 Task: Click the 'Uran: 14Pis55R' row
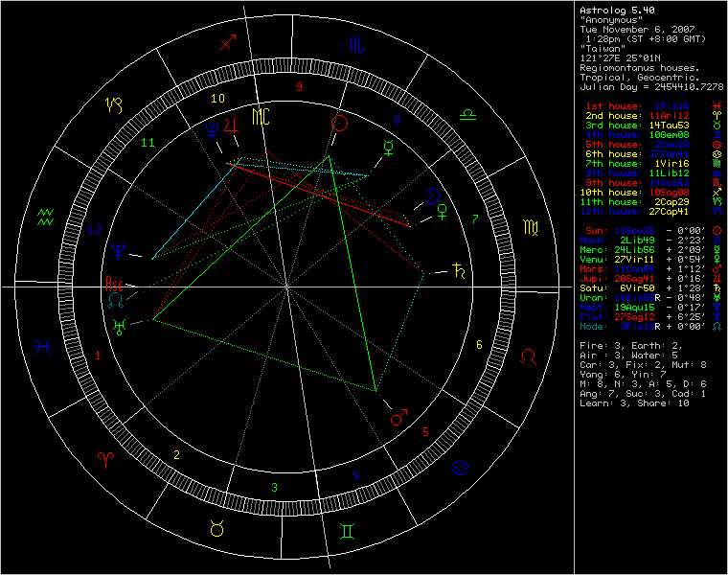pyautogui.click(x=651, y=298)
